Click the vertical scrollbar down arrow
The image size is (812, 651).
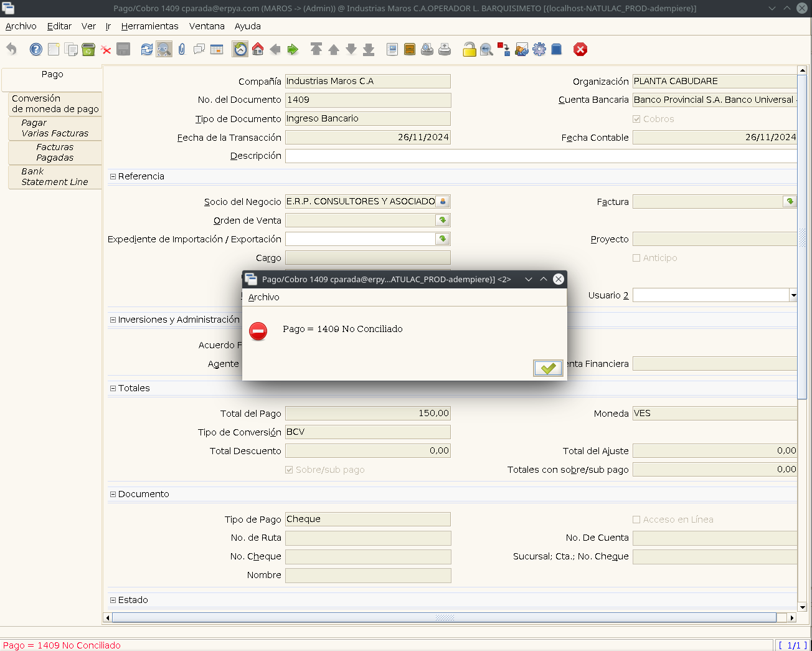[x=802, y=607]
